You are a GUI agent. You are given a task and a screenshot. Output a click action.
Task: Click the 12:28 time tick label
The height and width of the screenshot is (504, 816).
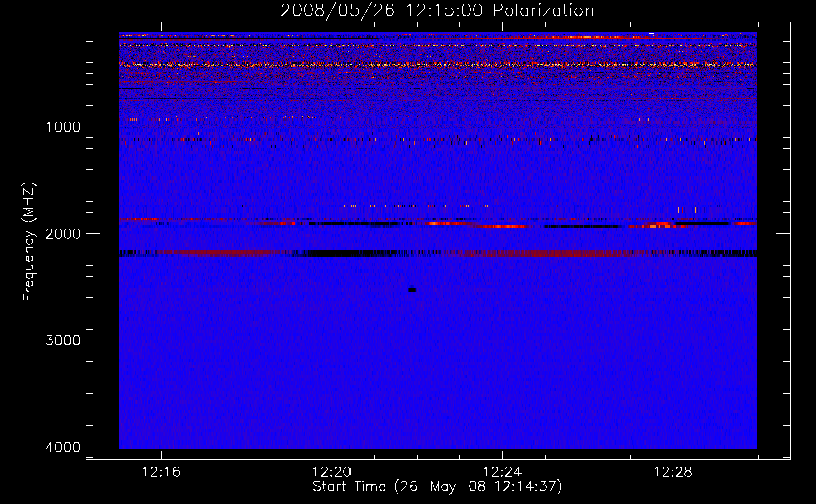(673, 472)
